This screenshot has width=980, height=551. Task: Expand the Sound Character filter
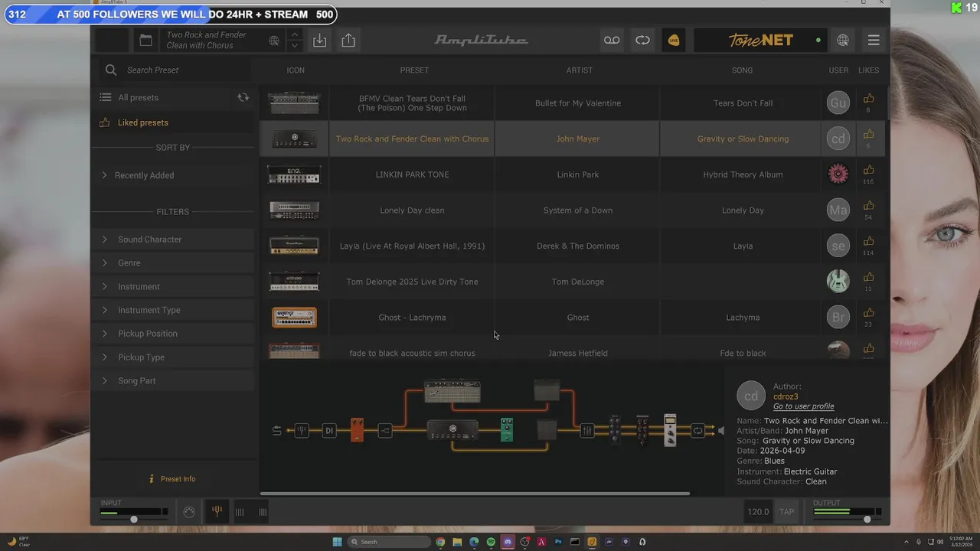[x=173, y=240]
